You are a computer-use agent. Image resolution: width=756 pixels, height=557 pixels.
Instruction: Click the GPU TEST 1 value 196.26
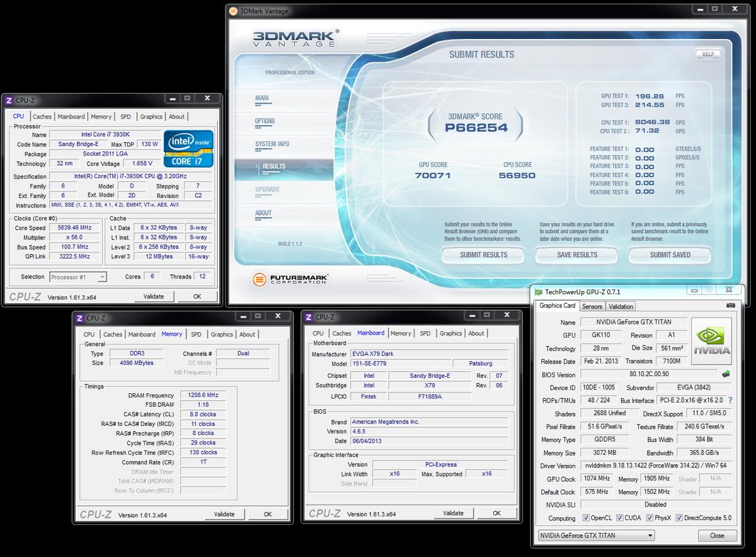click(x=650, y=96)
